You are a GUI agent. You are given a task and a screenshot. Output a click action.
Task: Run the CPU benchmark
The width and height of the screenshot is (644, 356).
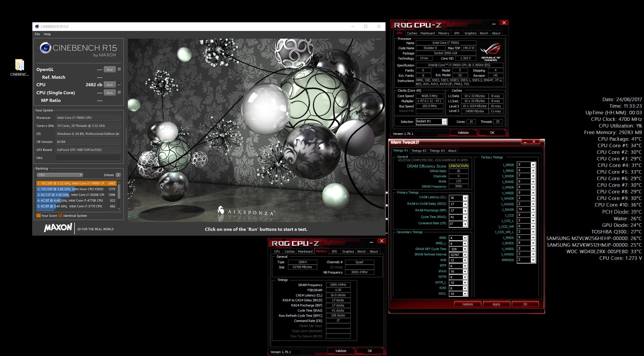[x=109, y=85]
